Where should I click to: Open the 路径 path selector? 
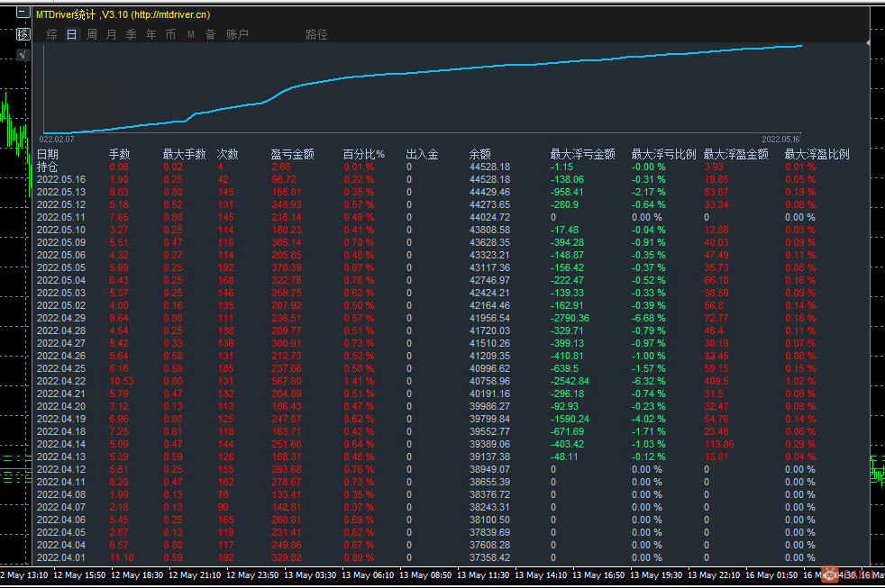click(x=318, y=34)
